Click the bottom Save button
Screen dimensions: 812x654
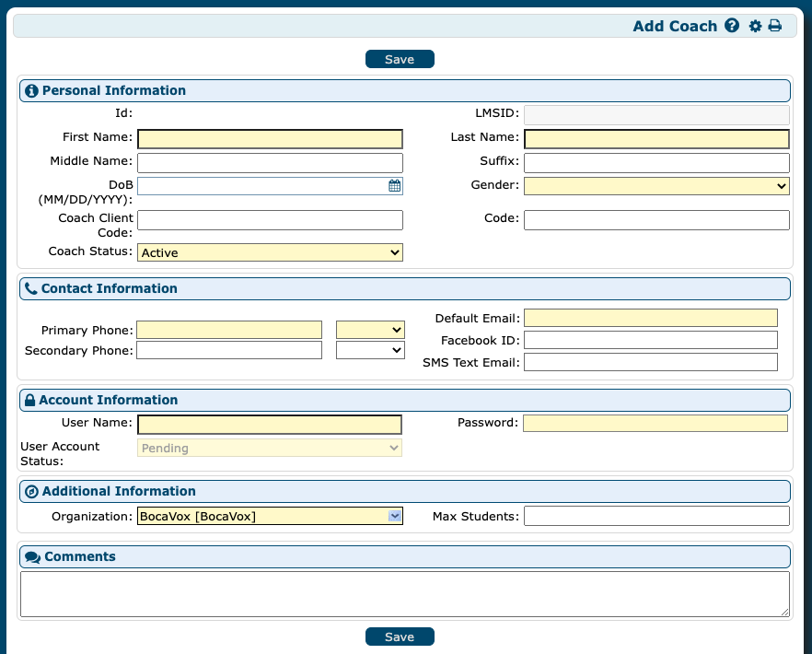[400, 636]
